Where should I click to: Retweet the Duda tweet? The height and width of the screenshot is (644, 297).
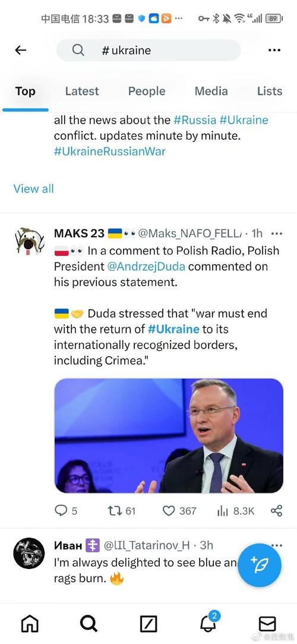[121, 511]
